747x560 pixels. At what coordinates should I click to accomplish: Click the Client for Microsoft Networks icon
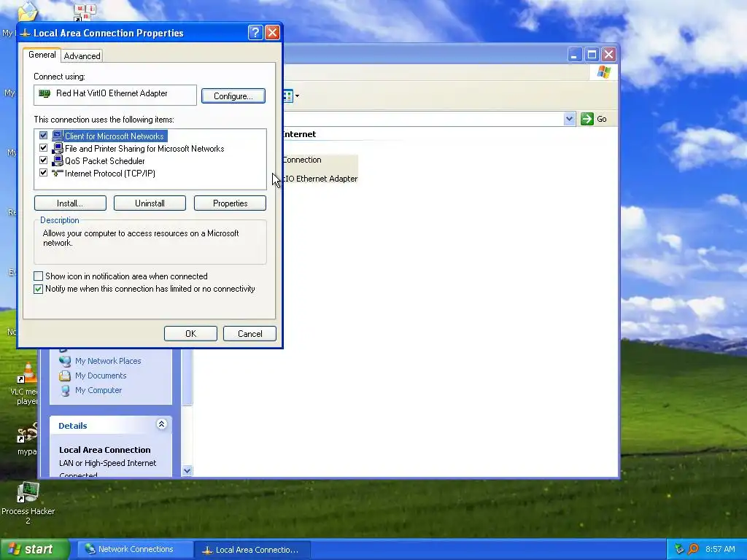click(x=58, y=136)
